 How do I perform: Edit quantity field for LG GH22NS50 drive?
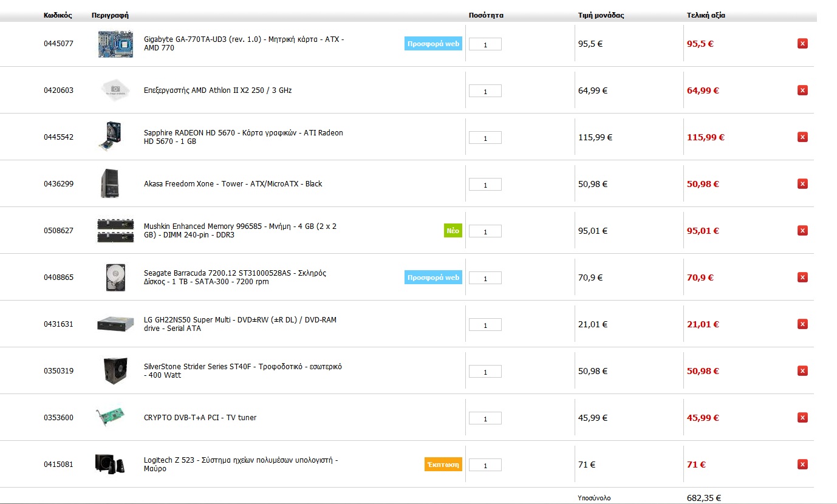485,325
